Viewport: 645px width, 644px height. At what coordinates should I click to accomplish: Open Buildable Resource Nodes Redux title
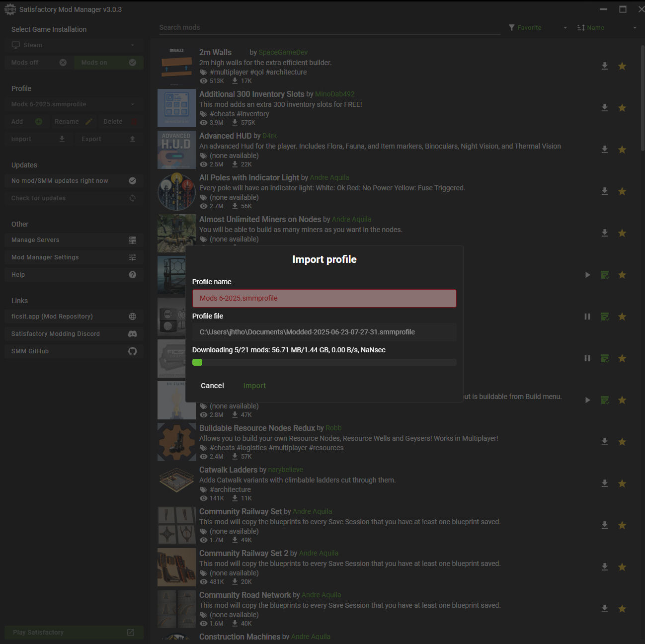coord(257,428)
